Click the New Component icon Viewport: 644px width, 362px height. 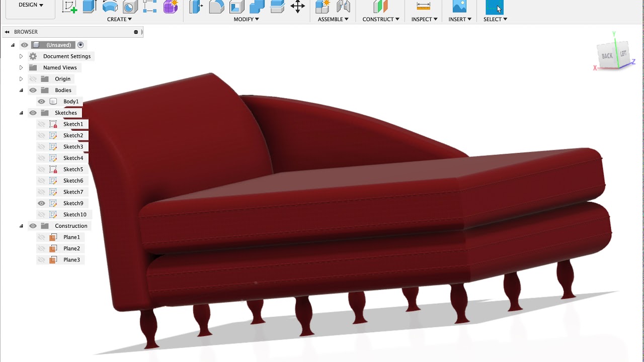pyautogui.click(x=323, y=7)
